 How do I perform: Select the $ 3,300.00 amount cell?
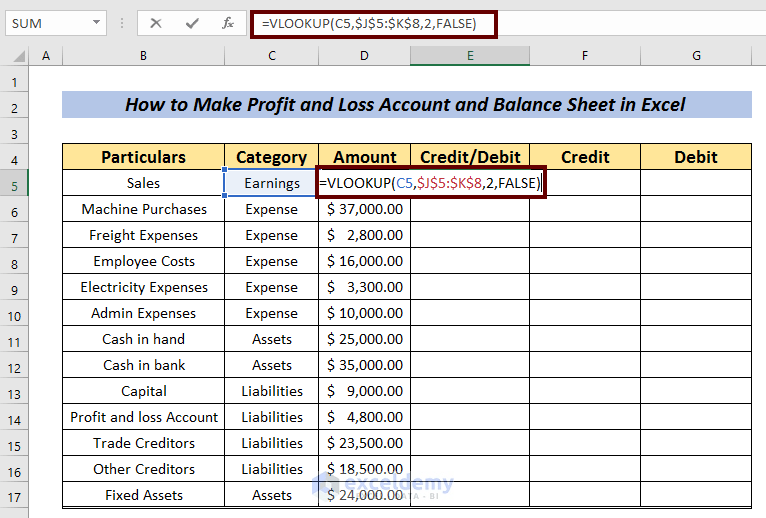coord(364,286)
